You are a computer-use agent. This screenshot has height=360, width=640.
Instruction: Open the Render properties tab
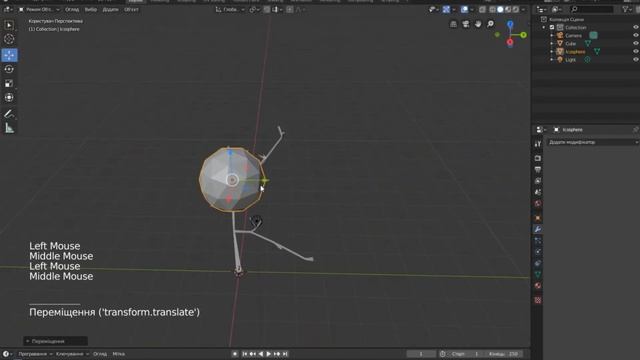click(538, 158)
